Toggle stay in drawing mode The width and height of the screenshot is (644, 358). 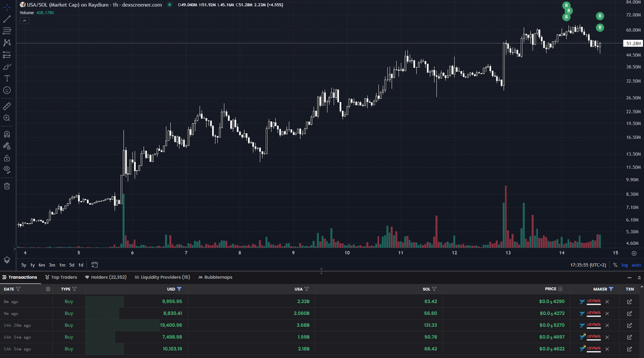click(x=7, y=146)
